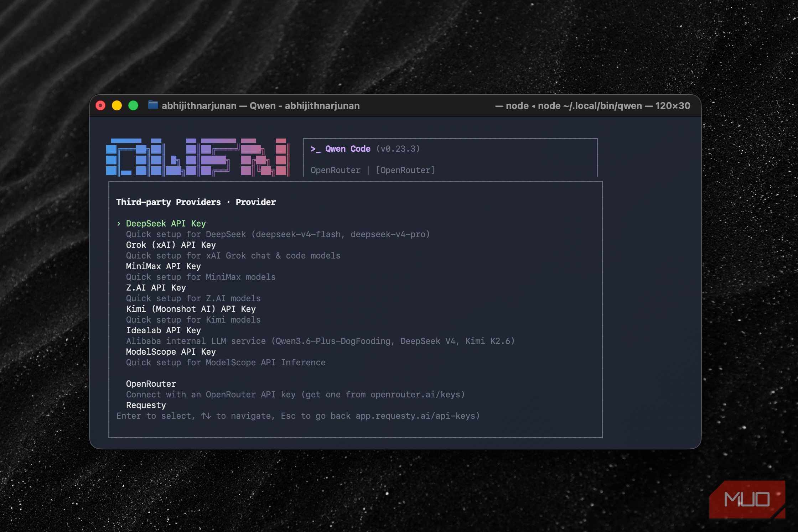Click 'Quick setup for Z.AI models' description
Image resolution: width=798 pixels, height=532 pixels.
(x=193, y=298)
